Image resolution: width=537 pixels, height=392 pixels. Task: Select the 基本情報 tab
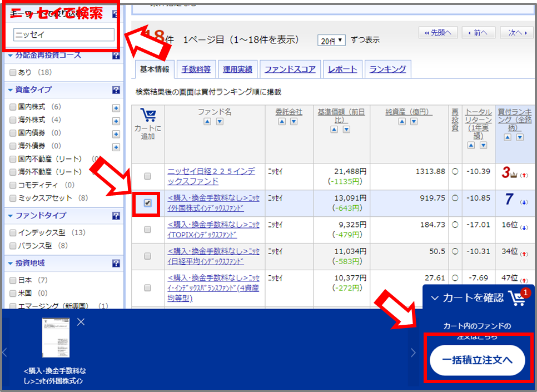pos(155,69)
